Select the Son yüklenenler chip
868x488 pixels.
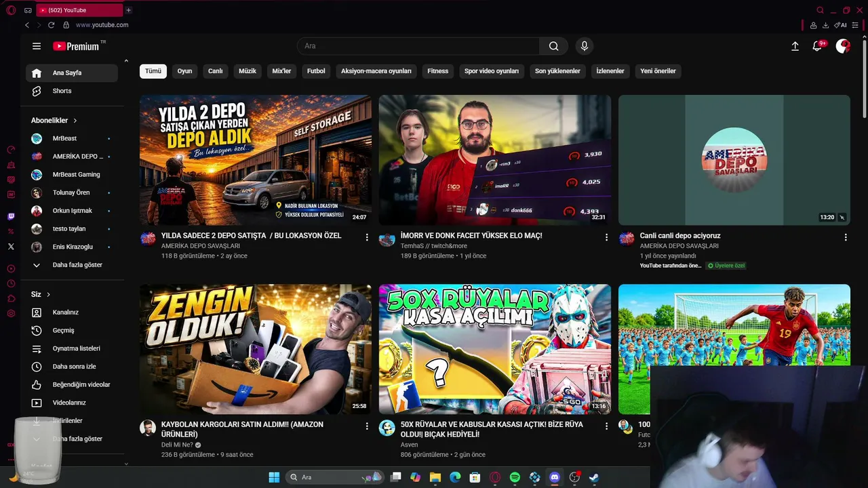(557, 71)
